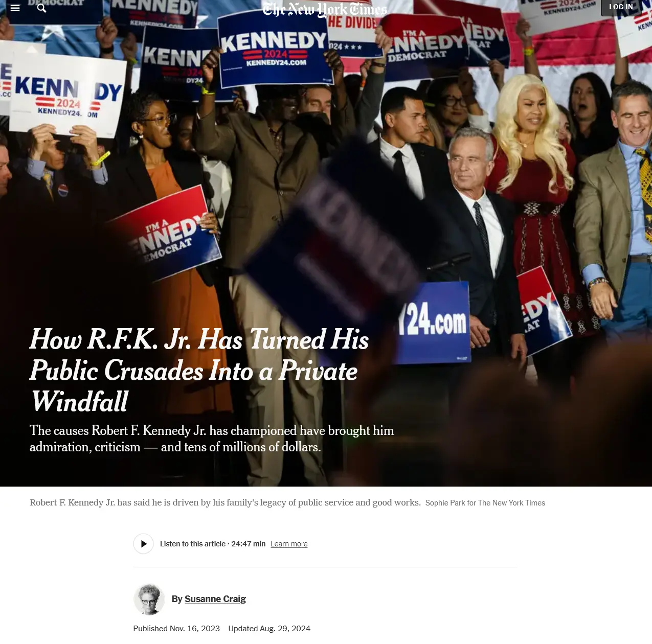Click the LOG IN button
Screen dimensions: 652x644
[x=621, y=7]
